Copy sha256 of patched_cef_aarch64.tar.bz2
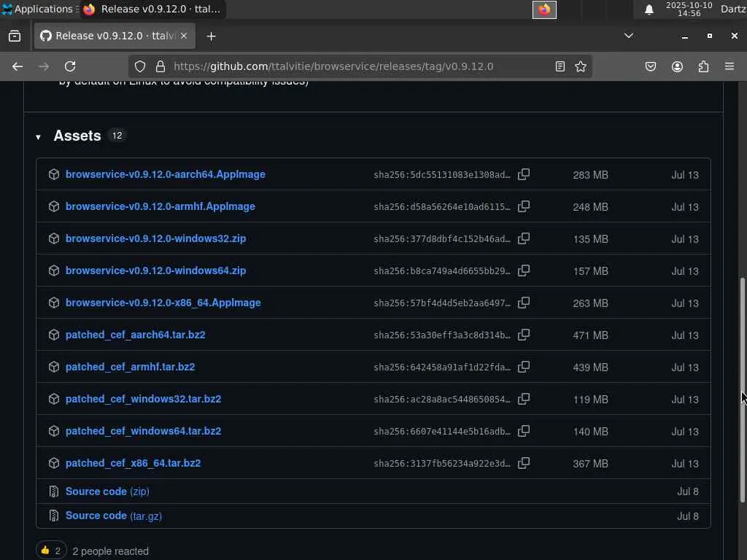Screen dimensions: 747x560 coord(524,335)
